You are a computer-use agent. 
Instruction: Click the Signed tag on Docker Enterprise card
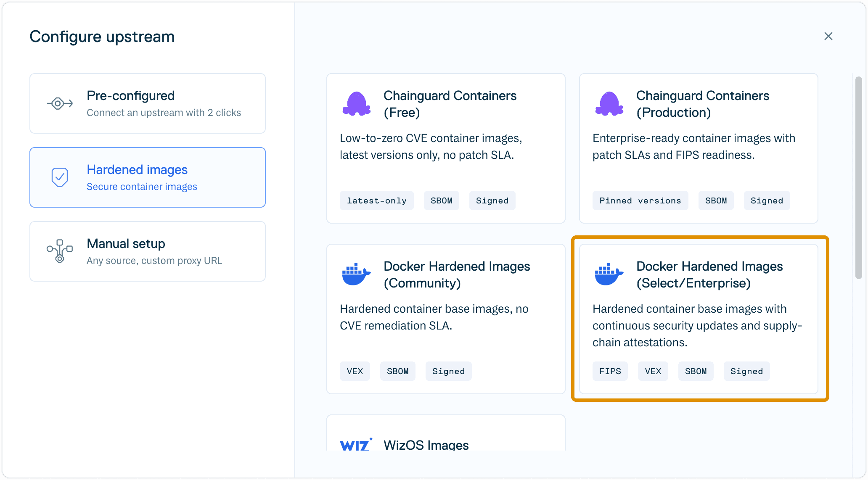747,371
